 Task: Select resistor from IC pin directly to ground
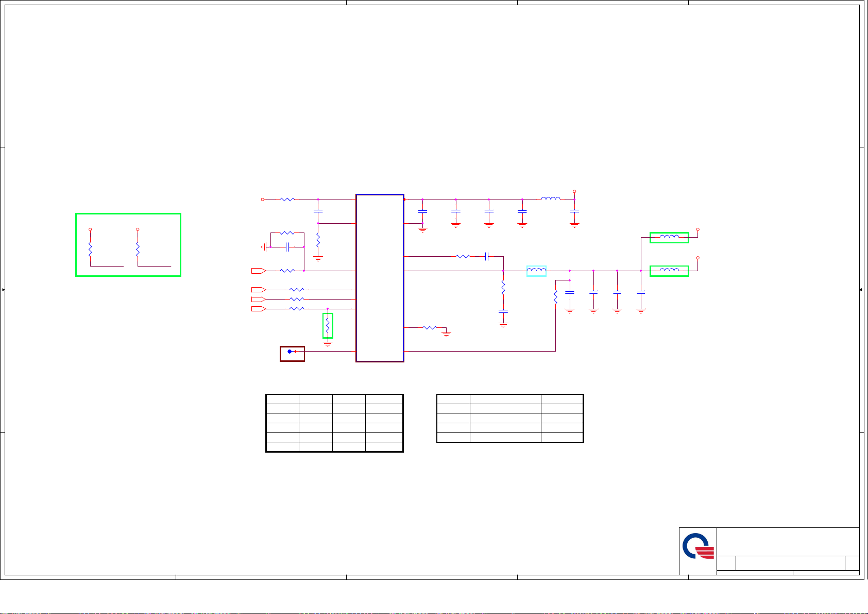[x=430, y=327]
